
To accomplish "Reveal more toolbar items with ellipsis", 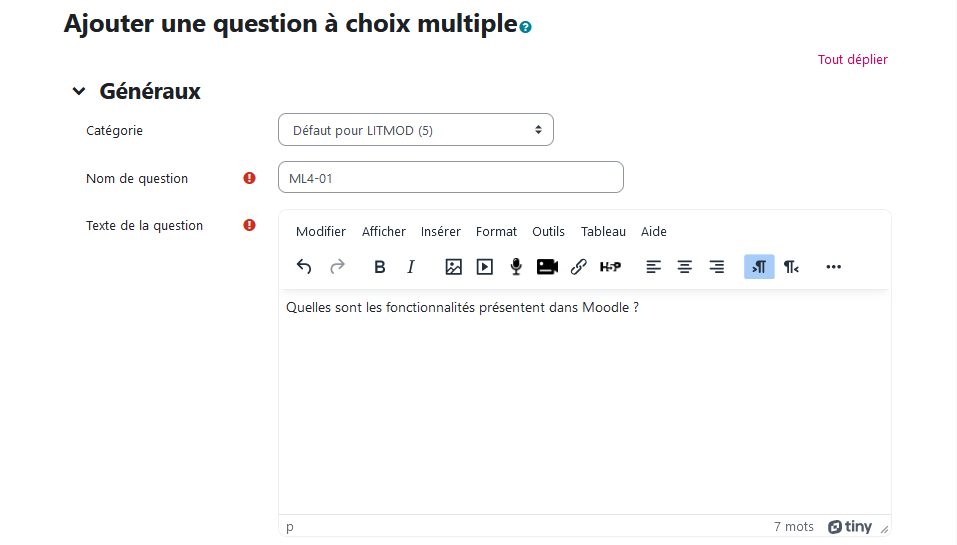I will click(834, 267).
